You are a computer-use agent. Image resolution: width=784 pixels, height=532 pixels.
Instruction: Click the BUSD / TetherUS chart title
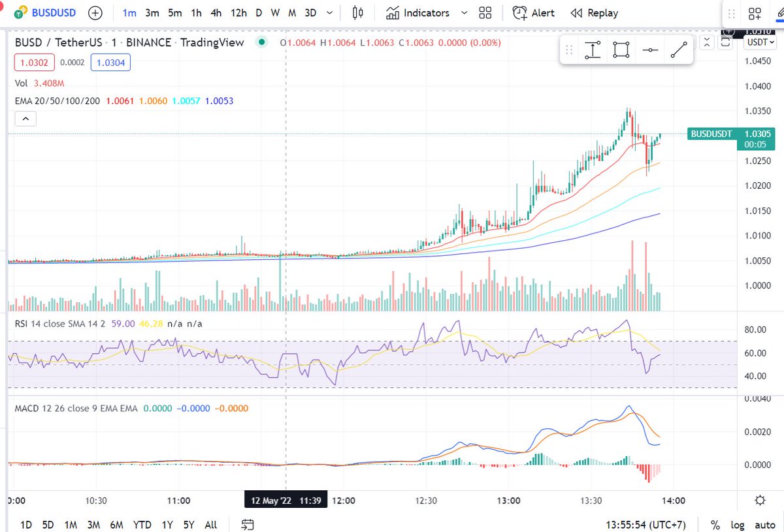click(129, 42)
